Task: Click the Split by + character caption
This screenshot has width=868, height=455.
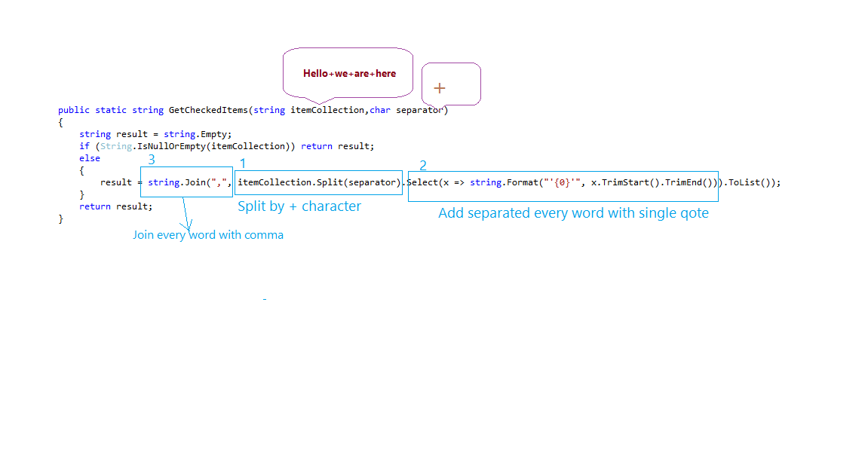Action: click(x=299, y=206)
